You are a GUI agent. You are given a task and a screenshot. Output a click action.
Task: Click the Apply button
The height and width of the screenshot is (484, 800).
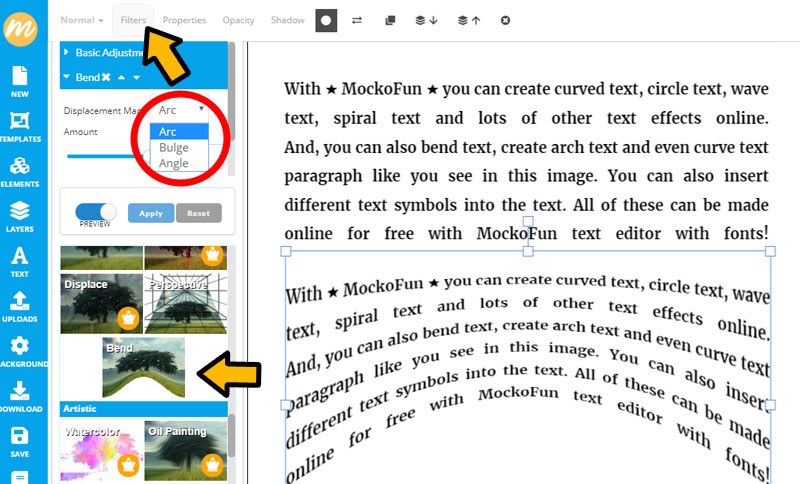tap(151, 213)
